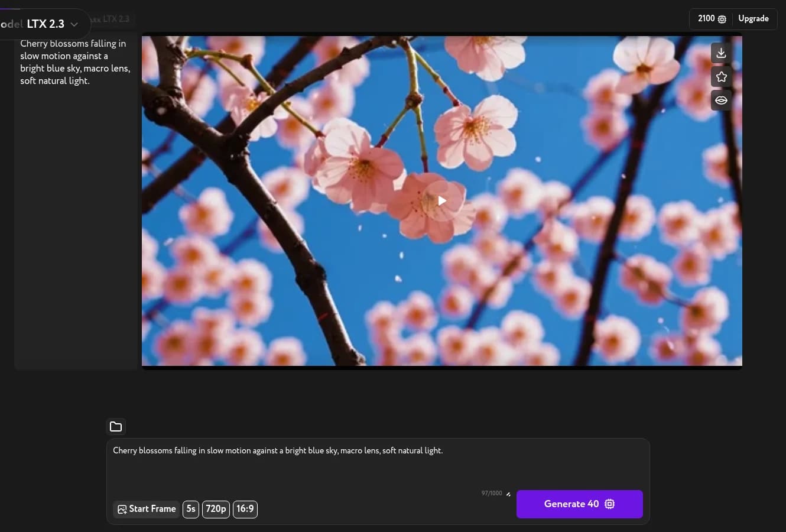Click the credits coin icon beside 2100
This screenshot has height=532, width=786.
[x=722, y=18]
